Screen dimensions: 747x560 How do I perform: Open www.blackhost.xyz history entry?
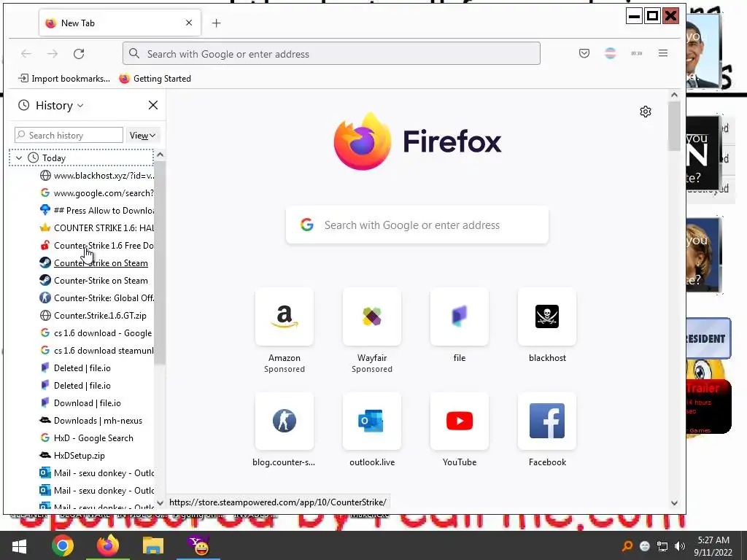[x=97, y=176]
